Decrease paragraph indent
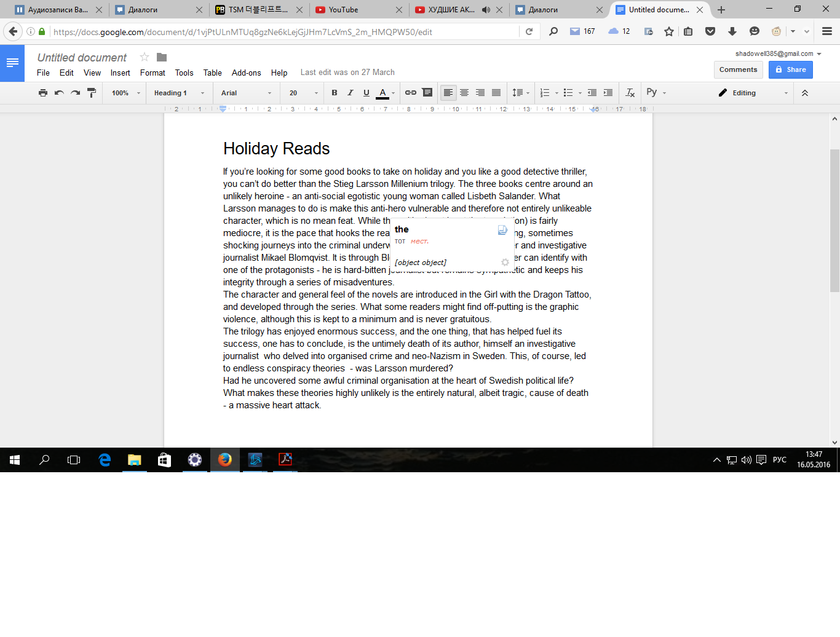 [x=592, y=93]
